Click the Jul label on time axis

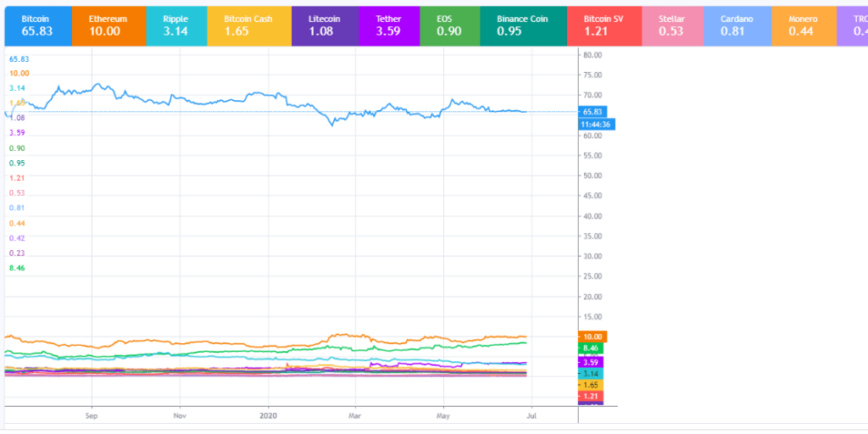[531, 414]
